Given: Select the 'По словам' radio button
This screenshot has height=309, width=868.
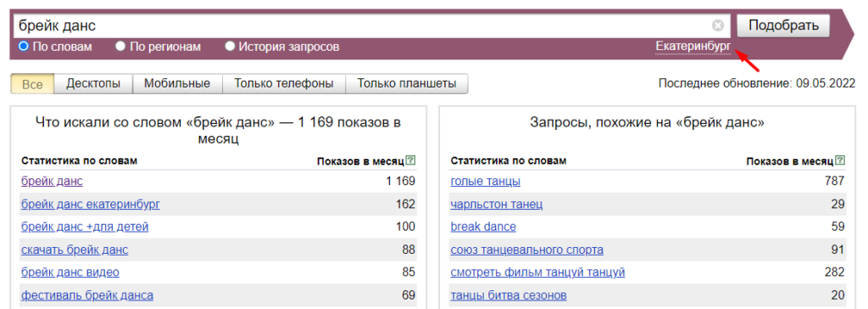Looking at the screenshot, I should pos(23,46).
